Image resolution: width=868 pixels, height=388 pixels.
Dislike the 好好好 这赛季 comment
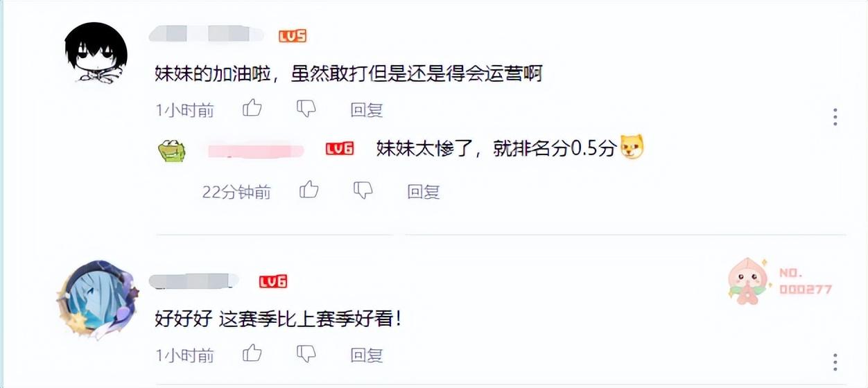tap(306, 354)
